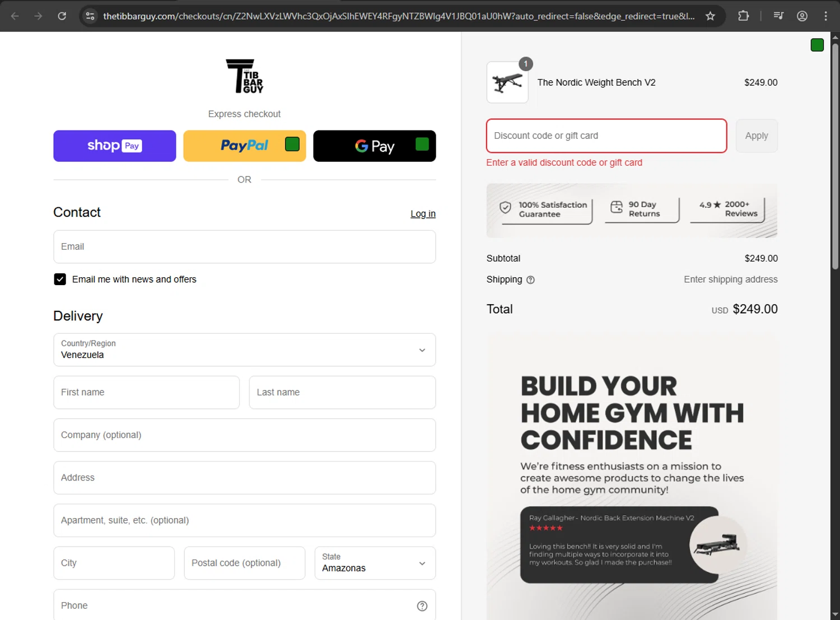
Task: Go back using the browser back arrow
Action: [x=15, y=16]
